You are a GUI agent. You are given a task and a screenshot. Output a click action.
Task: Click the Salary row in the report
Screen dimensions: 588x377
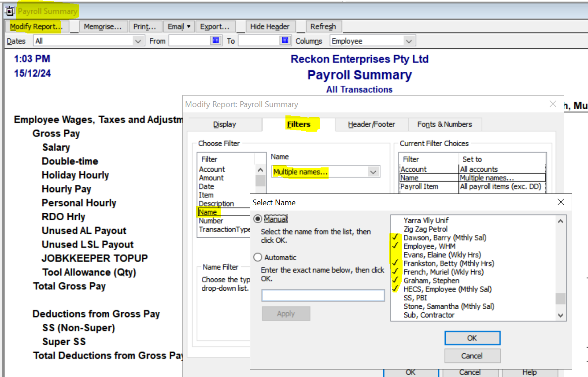pos(56,148)
